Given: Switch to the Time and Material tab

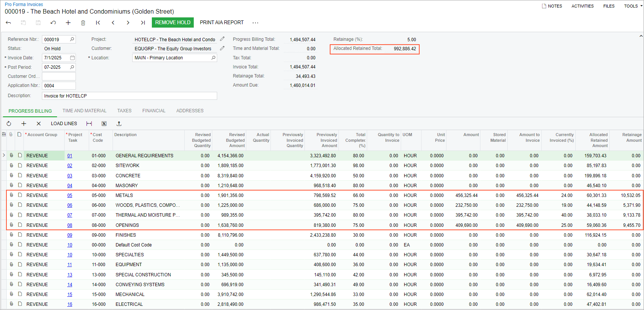Looking at the screenshot, I should pyautogui.click(x=84, y=111).
